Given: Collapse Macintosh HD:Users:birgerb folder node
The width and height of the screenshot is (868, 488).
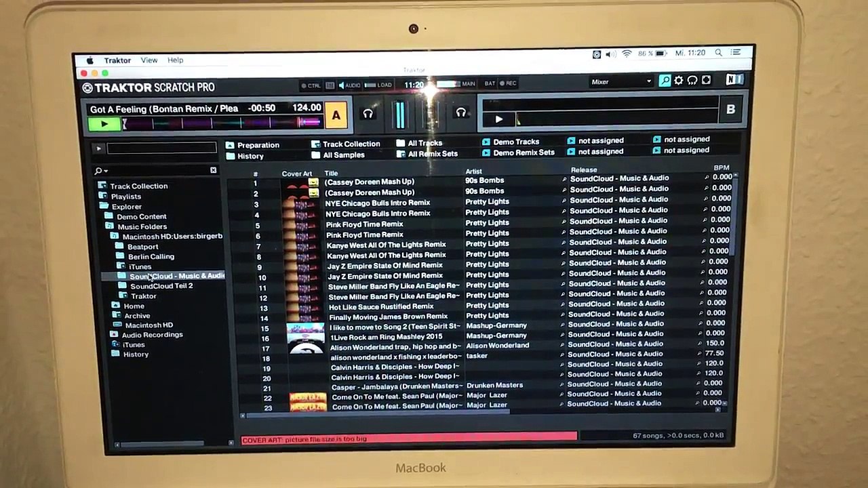Looking at the screenshot, I should click(167, 236).
